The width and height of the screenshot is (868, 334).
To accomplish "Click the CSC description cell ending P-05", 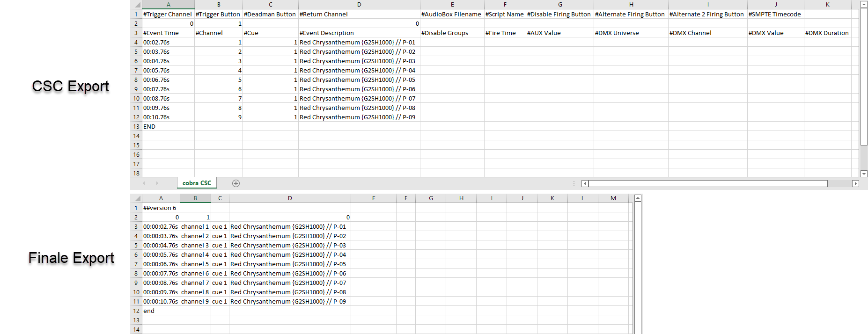I will pyautogui.click(x=359, y=80).
